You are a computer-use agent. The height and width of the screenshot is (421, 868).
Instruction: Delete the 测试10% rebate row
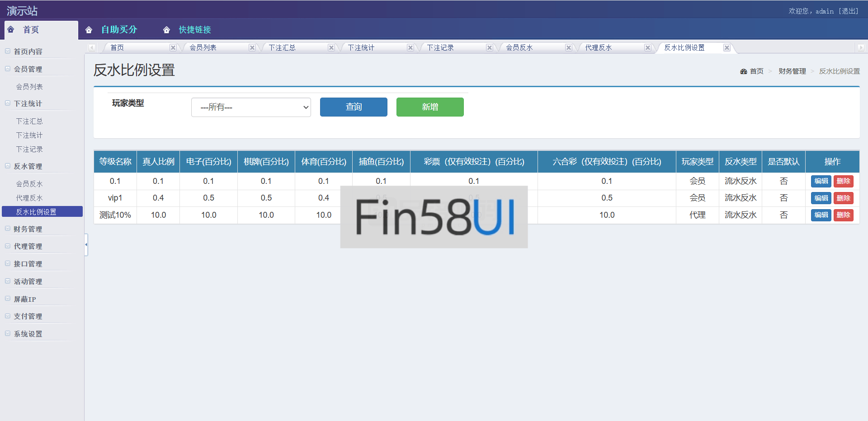[843, 215]
